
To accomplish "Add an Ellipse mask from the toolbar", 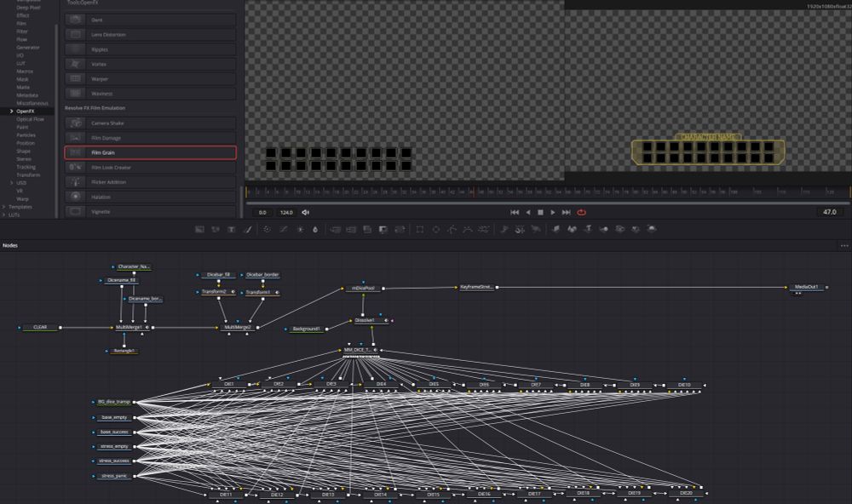I will [x=435, y=229].
